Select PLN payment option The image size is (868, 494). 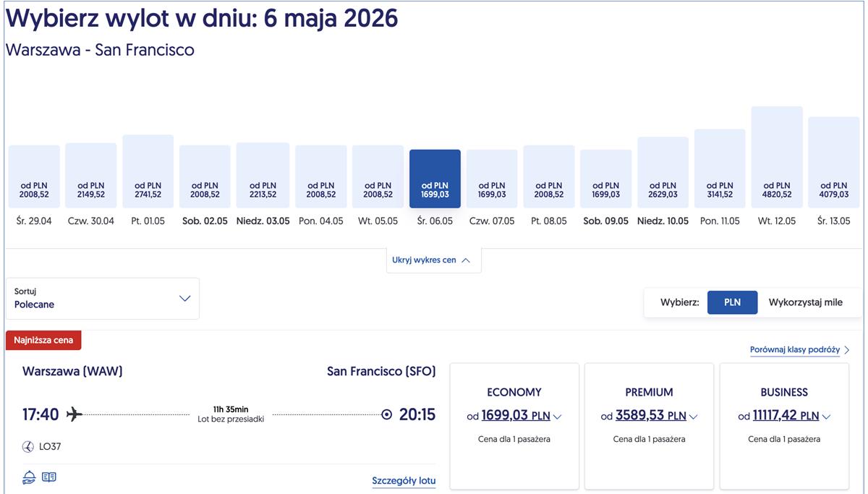[x=732, y=302]
